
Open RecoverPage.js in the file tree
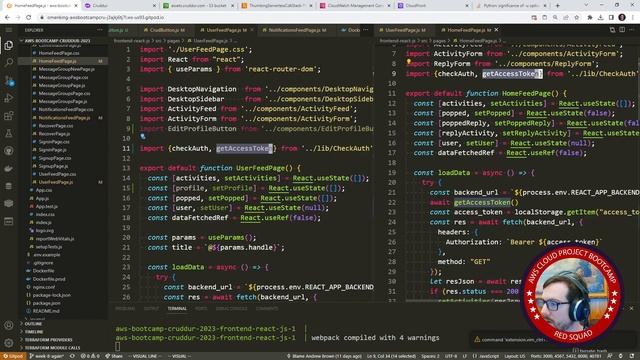[54, 134]
